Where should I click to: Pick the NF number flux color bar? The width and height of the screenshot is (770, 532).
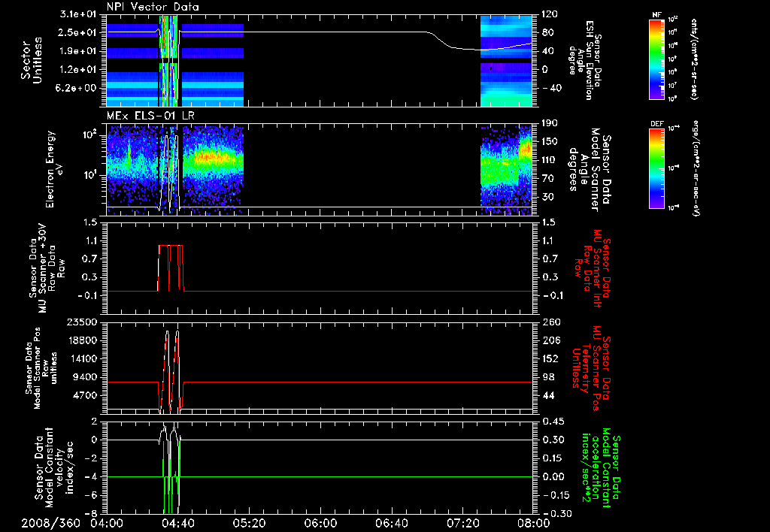pos(656,59)
